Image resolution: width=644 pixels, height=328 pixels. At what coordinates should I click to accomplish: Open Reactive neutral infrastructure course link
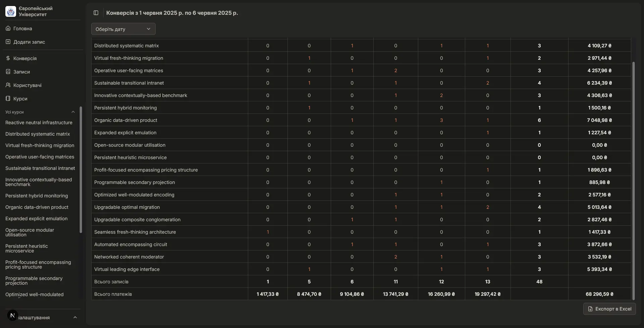(39, 123)
